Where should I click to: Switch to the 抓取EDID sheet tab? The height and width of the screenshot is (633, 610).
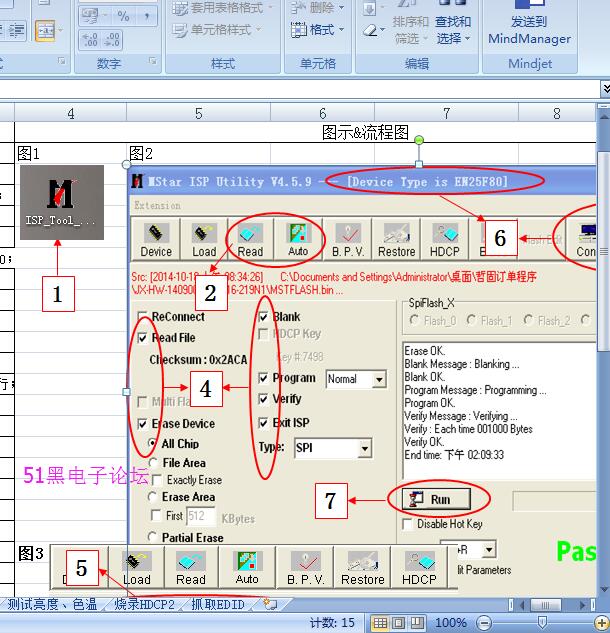click(x=218, y=604)
